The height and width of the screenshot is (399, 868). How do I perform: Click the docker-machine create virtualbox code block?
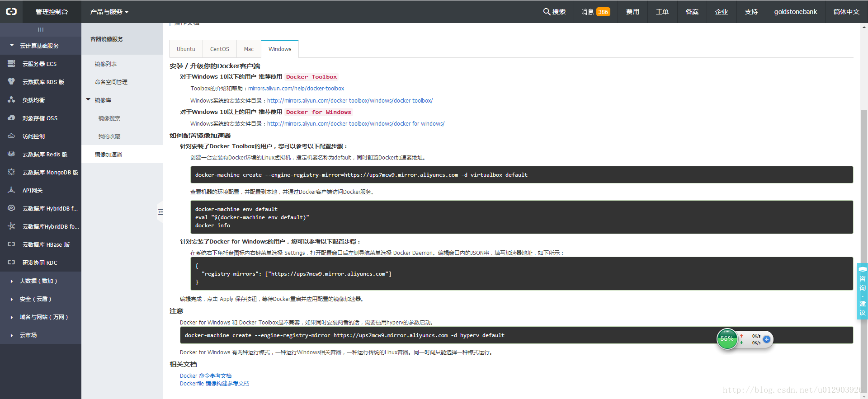point(522,175)
